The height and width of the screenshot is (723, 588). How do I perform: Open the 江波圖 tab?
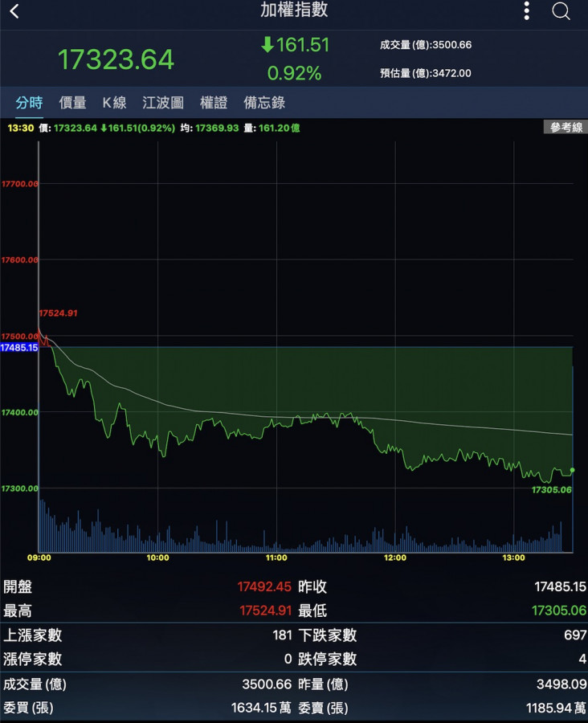(163, 102)
